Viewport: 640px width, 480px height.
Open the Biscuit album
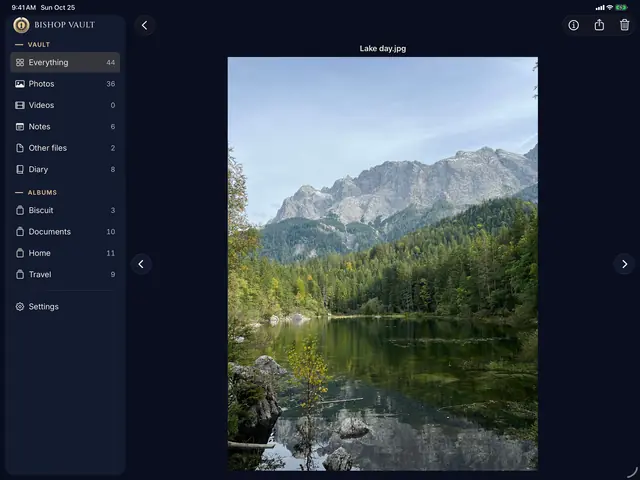pos(65,210)
